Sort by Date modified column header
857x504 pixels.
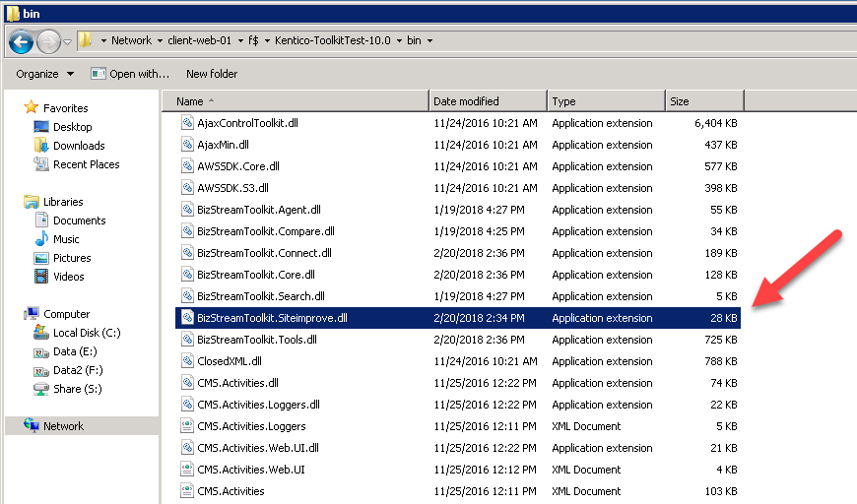click(488, 101)
